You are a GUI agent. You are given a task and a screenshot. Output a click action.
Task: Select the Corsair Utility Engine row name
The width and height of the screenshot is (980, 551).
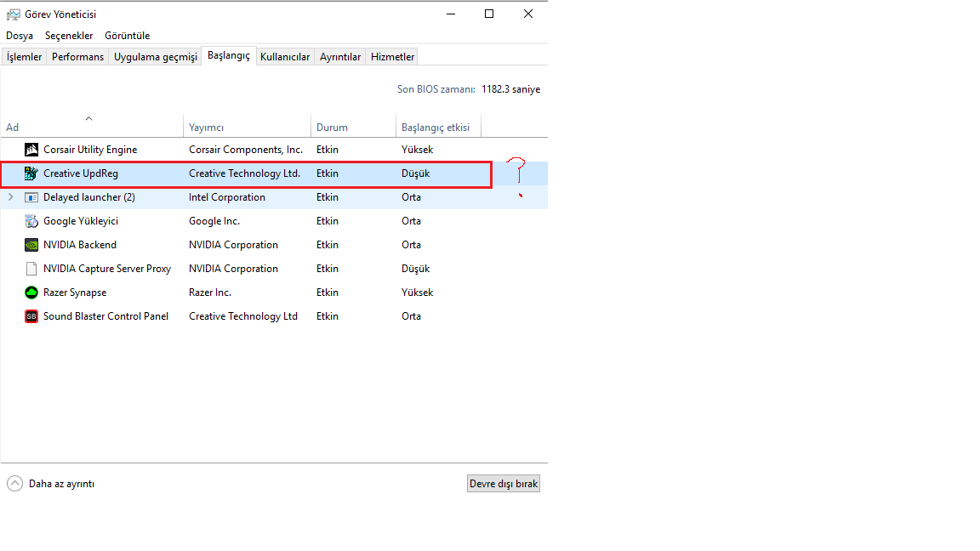(90, 150)
